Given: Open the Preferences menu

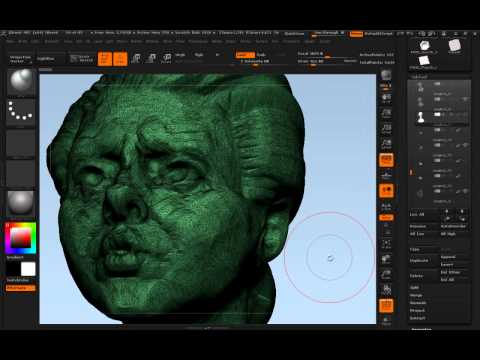Looking at the screenshot, I should tap(198, 42).
